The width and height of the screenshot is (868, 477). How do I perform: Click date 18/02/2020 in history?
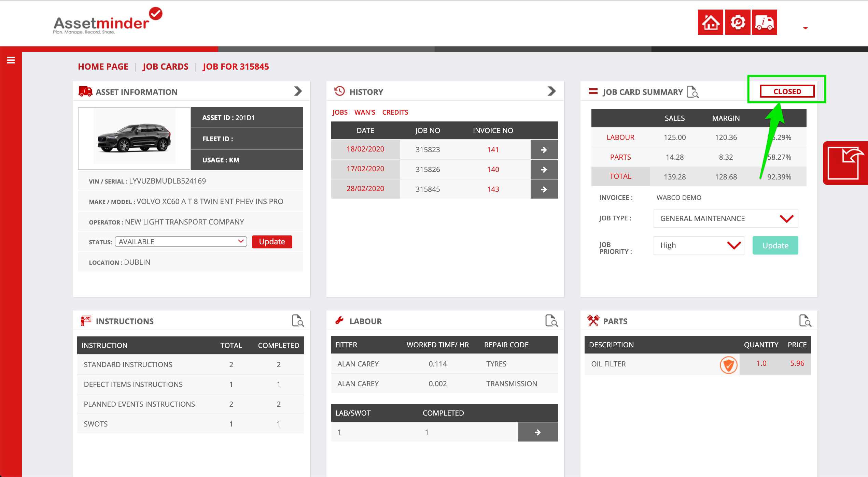point(365,149)
